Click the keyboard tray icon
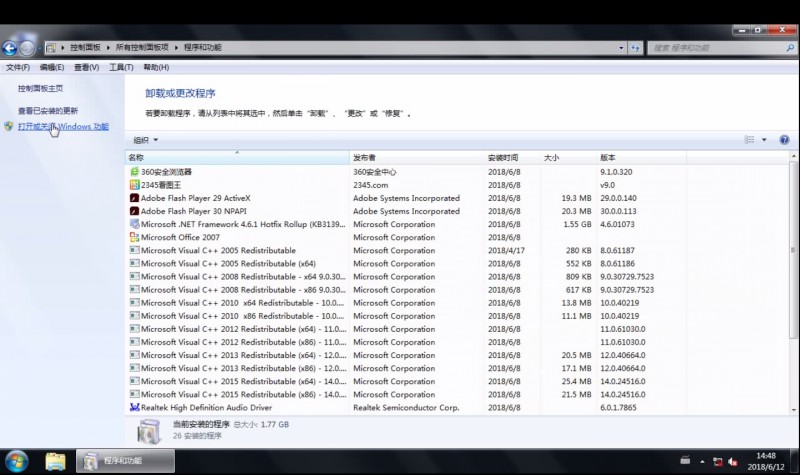 click(685, 461)
